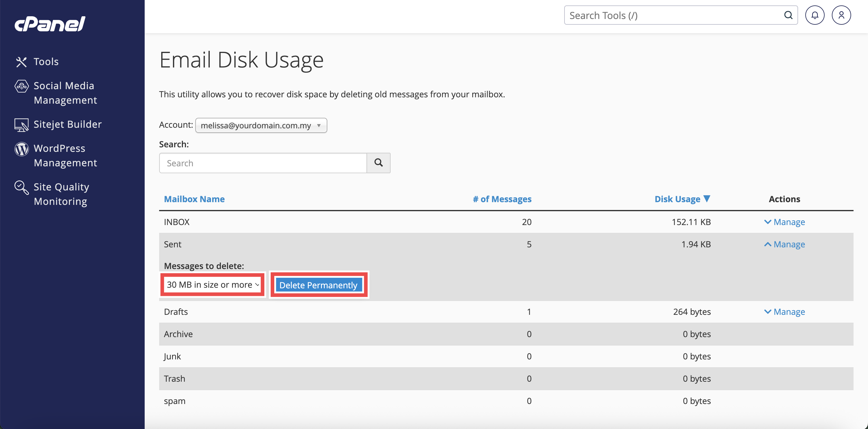Click the magnifier in Search Tools box
The height and width of the screenshot is (429, 868).
coord(788,15)
